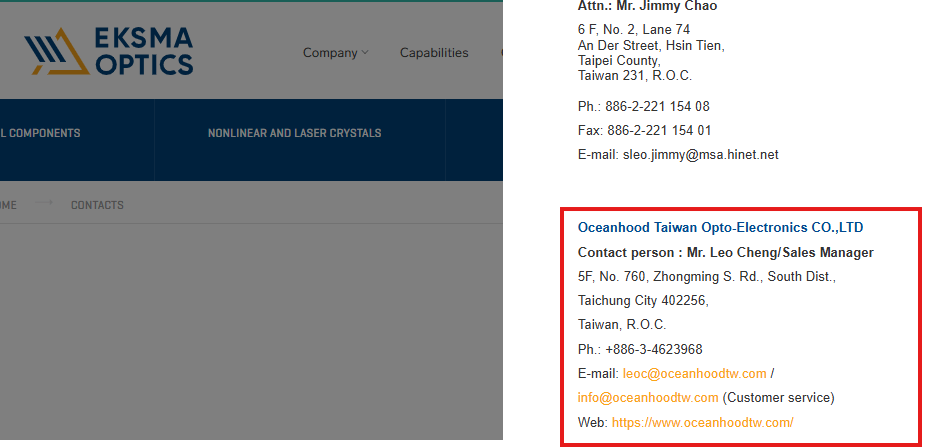Click the breadcrumb arrow separator

click(x=42, y=204)
